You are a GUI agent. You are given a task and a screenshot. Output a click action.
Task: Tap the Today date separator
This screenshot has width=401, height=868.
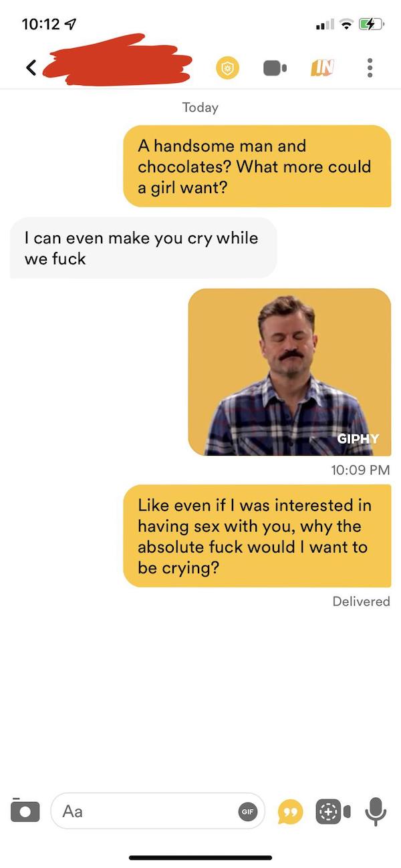(x=200, y=107)
